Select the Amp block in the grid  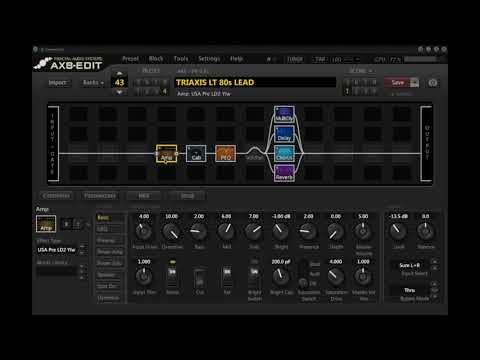(x=166, y=153)
